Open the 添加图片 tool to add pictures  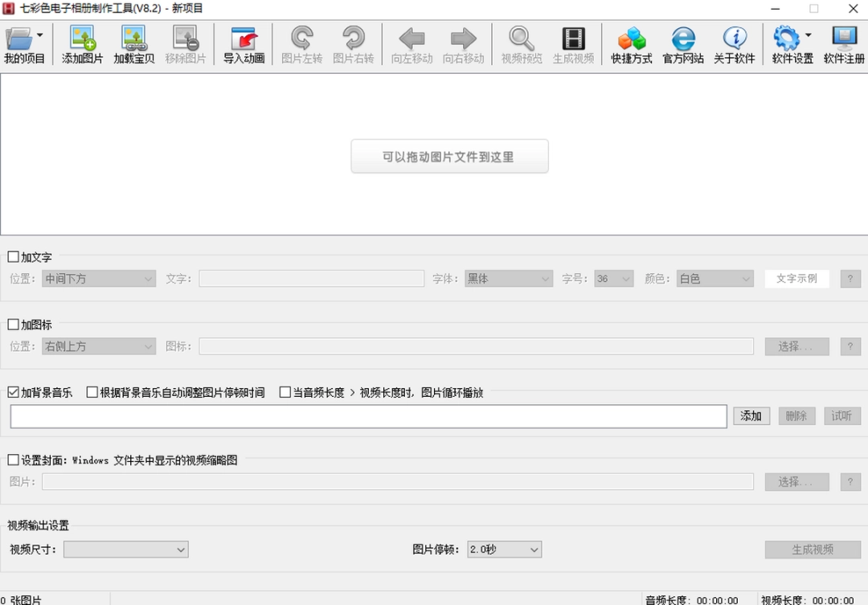pos(81,44)
